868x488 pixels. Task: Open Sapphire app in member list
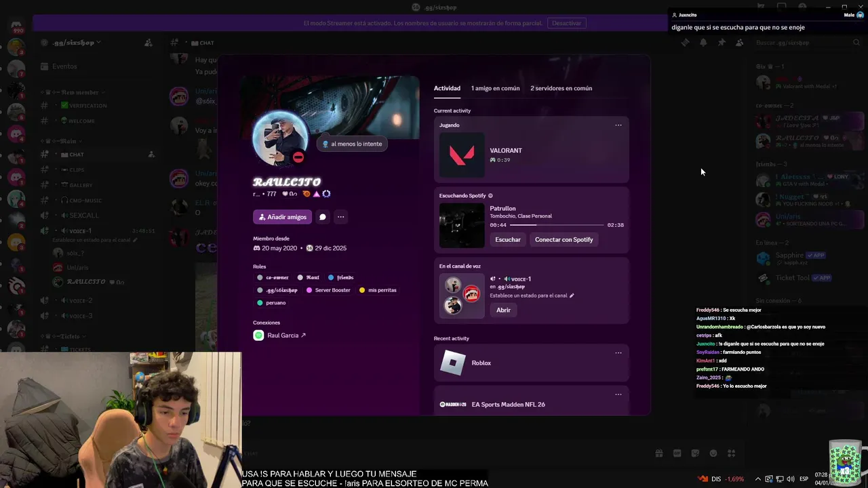pos(808,258)
